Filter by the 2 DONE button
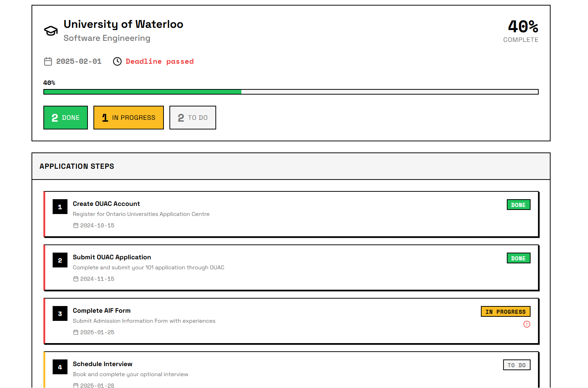 [x=66, y=118]
